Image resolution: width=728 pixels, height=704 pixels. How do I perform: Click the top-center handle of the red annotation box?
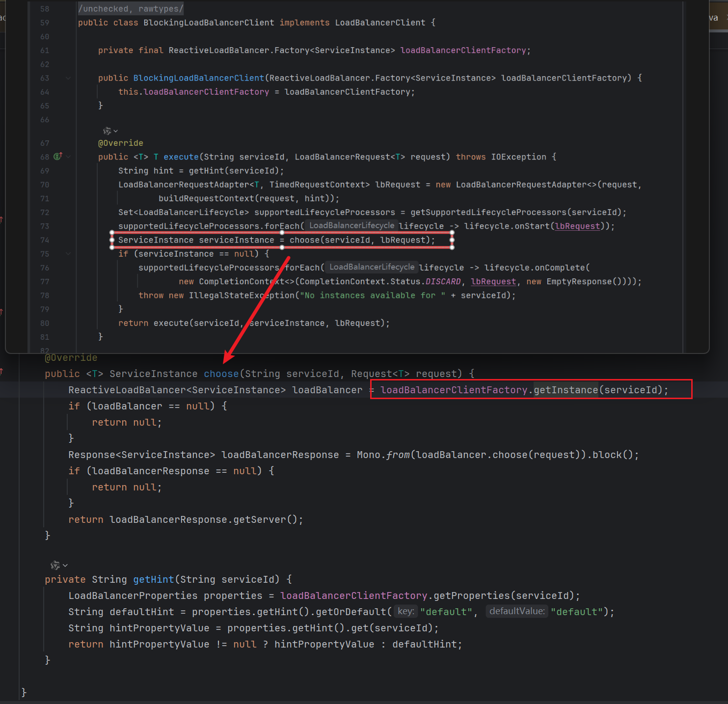point(282,233)
